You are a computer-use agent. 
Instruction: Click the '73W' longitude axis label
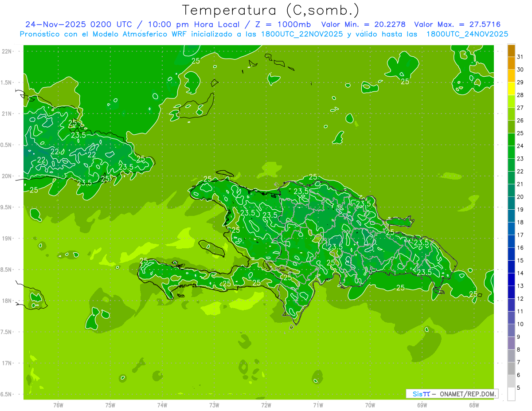pos(214,405)
